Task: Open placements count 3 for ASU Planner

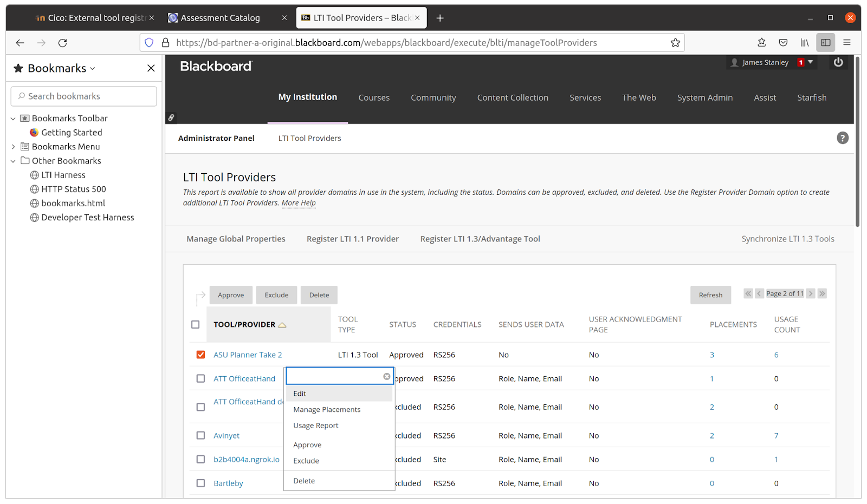Action: (712, 355)
